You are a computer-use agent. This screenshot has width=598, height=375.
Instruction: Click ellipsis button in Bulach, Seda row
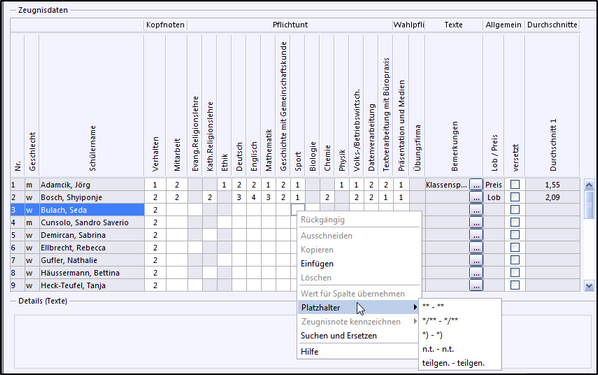tap(476, 210)
